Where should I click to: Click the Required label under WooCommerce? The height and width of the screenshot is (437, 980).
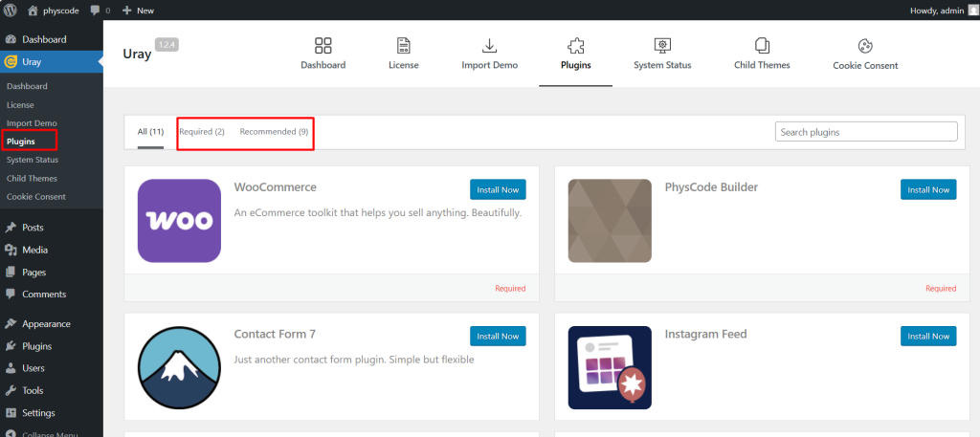coord(511,289)
